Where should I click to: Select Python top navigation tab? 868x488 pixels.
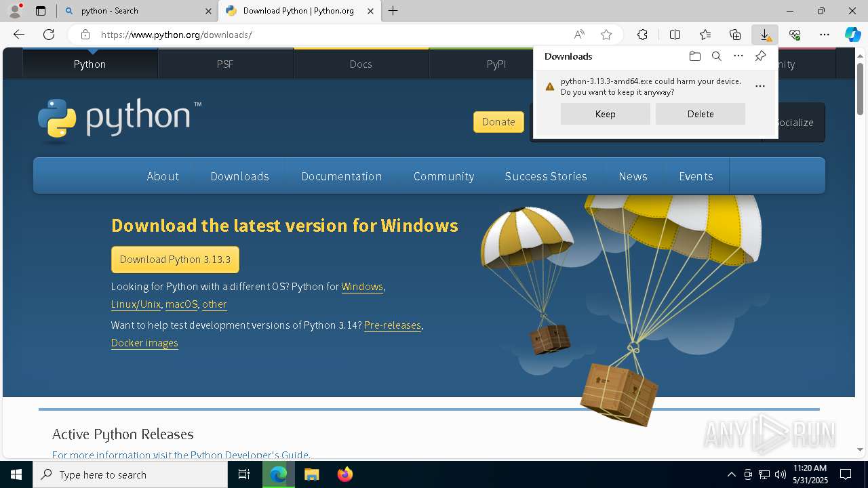click(90, 64)
